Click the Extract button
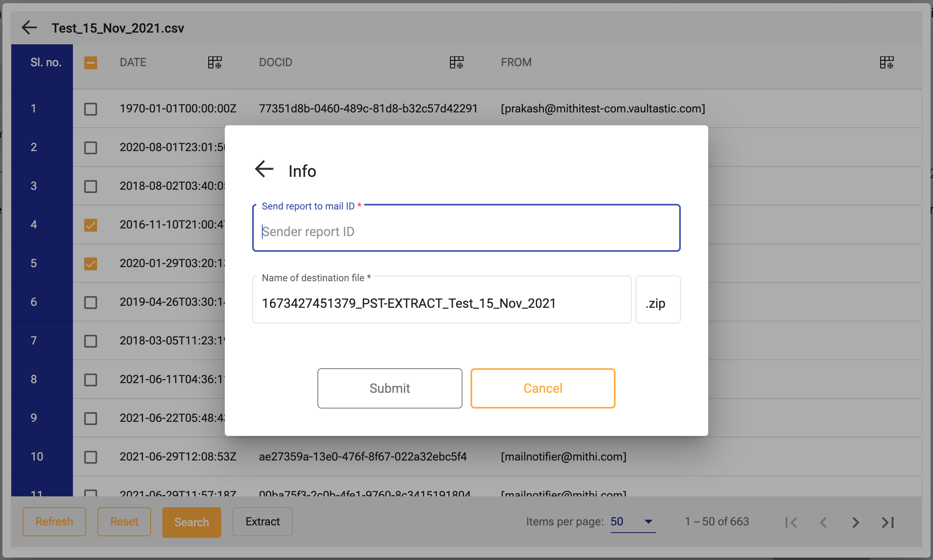This screenshot has width=933, height=560. coord(263,522)
